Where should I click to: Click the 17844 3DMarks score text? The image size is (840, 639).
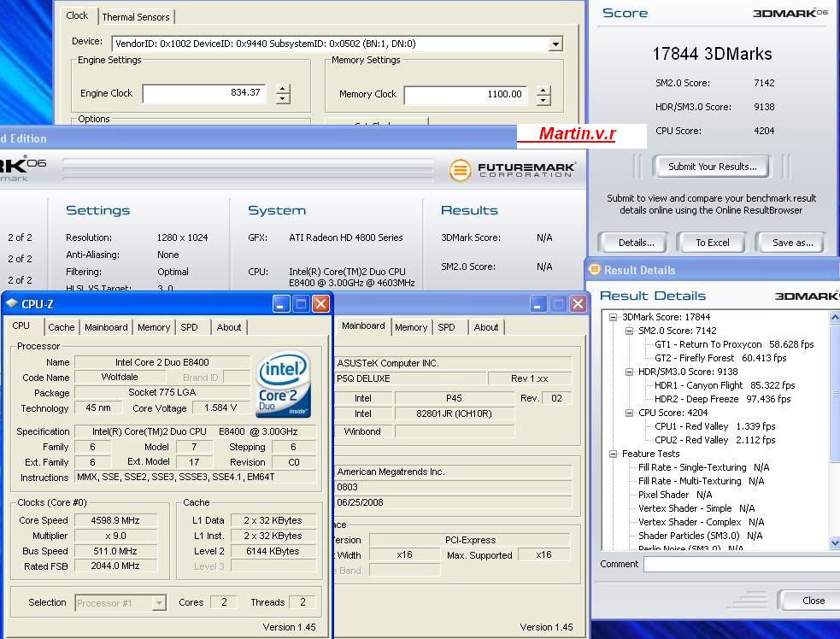(712, 54)
